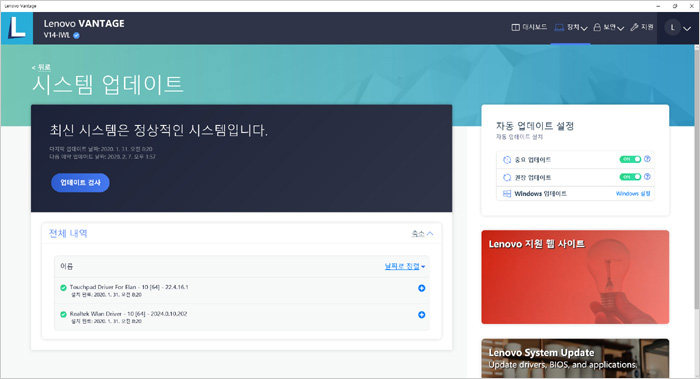Open the 보안 security menu

pyautogui.click(x=608, y=27)
